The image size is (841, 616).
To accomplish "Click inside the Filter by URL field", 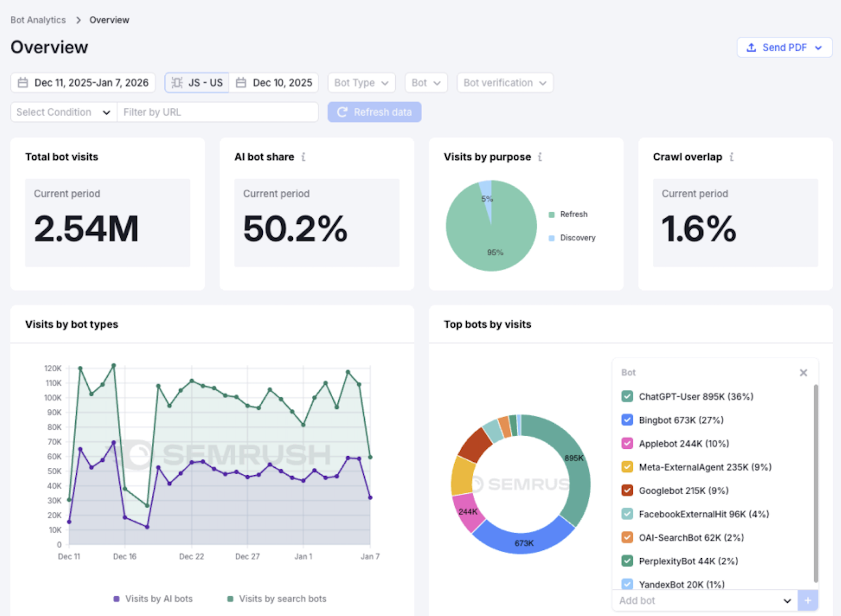I will [218, 112].
